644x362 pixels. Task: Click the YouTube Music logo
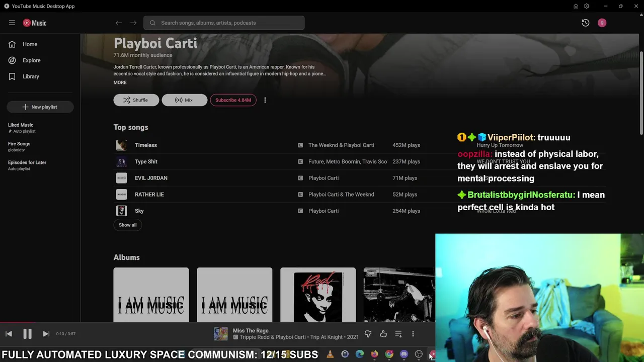coord(34,23)
